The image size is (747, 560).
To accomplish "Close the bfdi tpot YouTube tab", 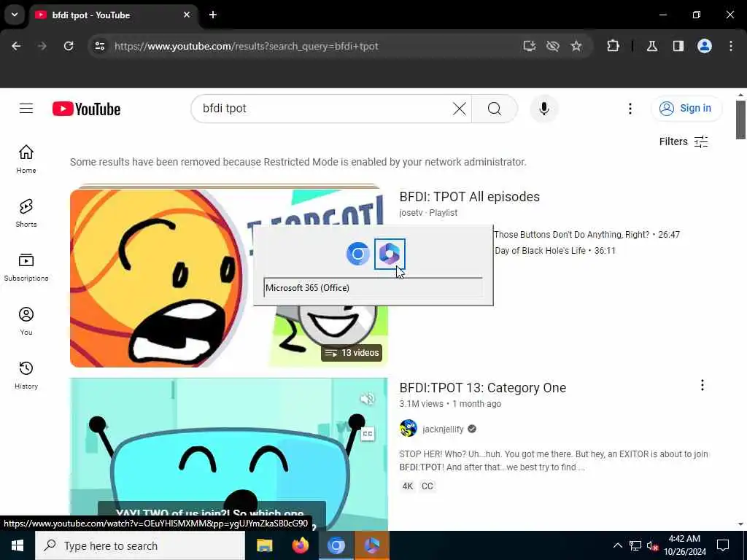I will (187, 15).
